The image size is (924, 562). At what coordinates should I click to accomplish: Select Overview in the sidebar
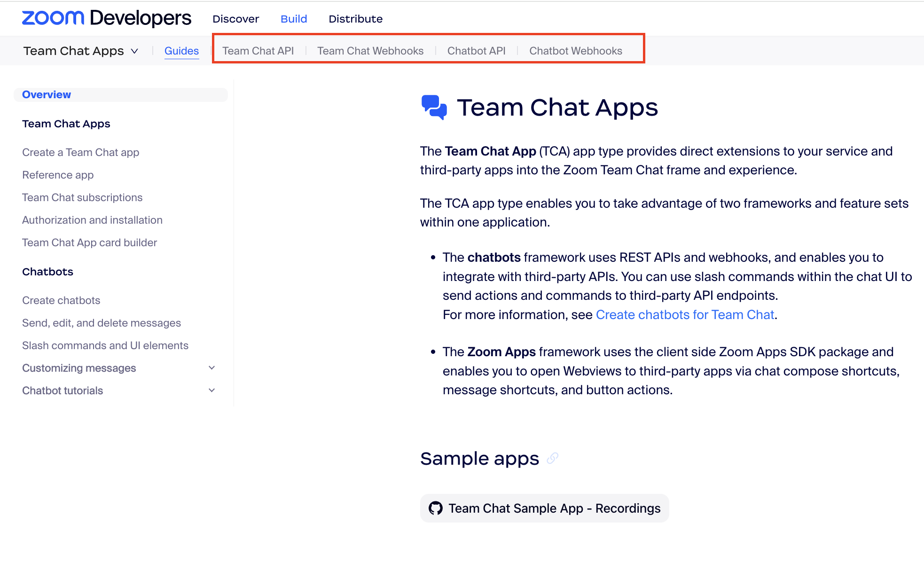tap(47, 94)
